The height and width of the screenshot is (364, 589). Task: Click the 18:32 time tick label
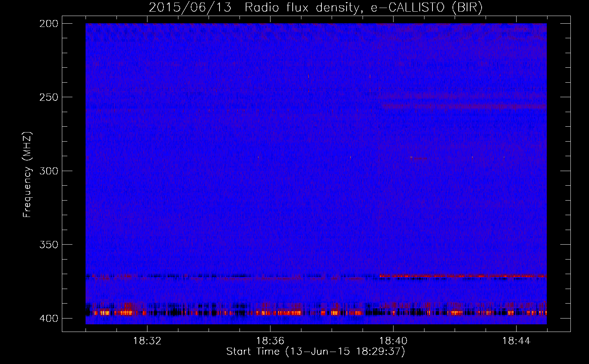point(147,341)
